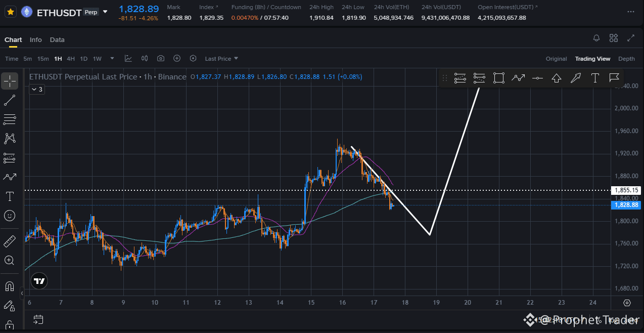Open the Last Price dropdown

(x=221, y=59)
